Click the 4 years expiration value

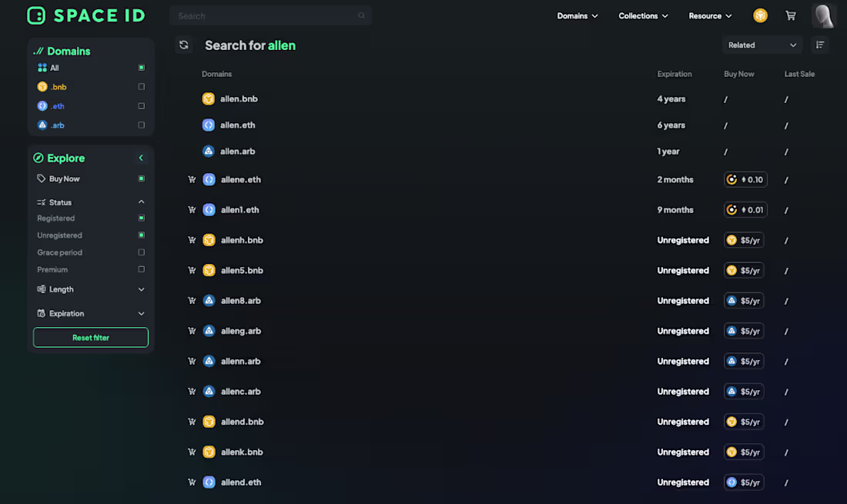[x=671, y=98]
